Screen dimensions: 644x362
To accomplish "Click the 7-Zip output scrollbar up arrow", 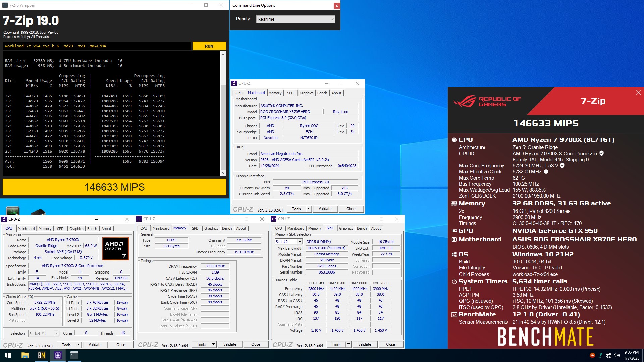I will click(x=223, y=54).
